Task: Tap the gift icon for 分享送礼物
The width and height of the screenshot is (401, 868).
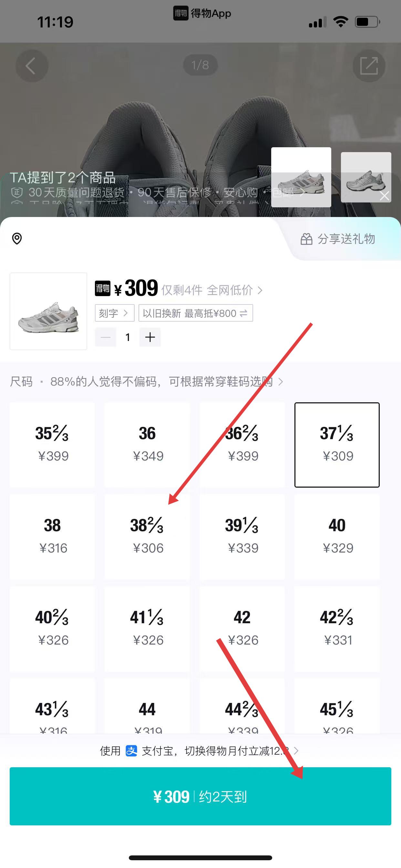Action: click(x=306, y=239)
